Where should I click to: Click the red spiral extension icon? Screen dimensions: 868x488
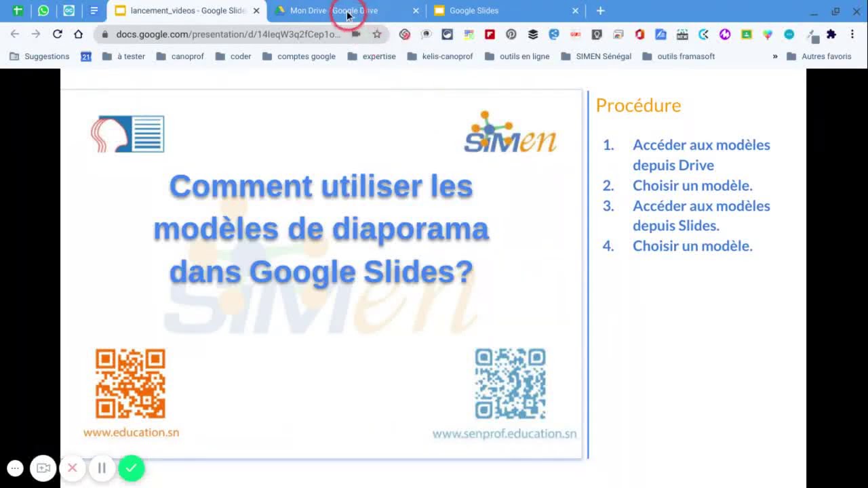(405, 34)
